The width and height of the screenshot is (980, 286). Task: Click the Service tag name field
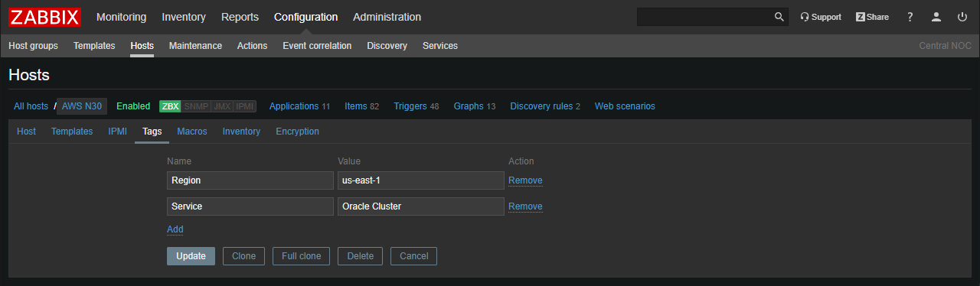click(x=250, y=206)
